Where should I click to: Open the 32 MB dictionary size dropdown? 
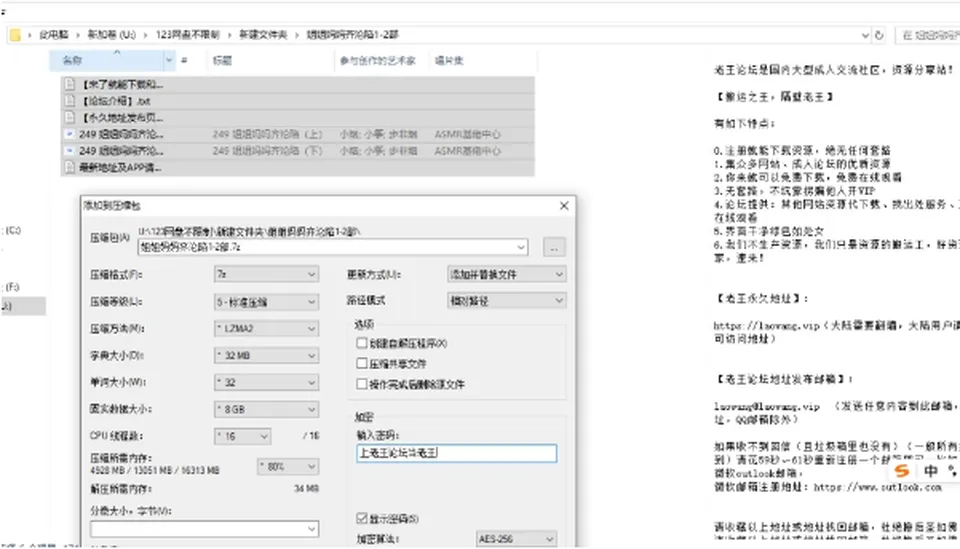tap(266, 356)
